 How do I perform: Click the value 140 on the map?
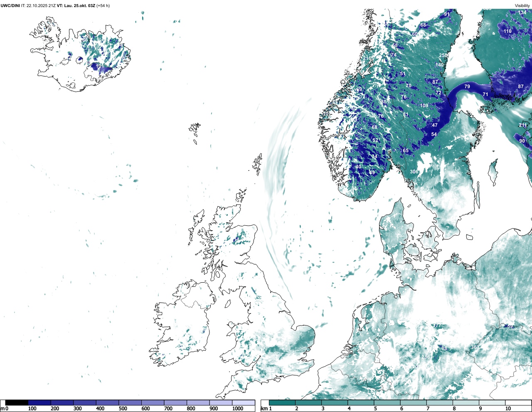tap(439, 65)
